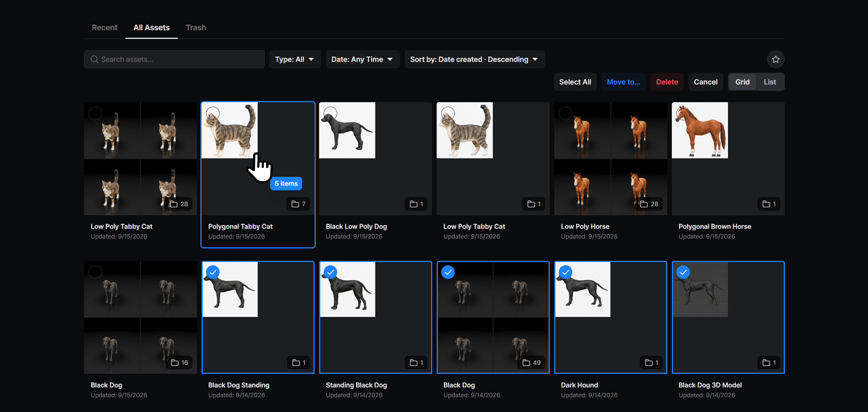Click the Polygonal Tabby Cat title text
The height and width of the screenshot is (412, 868).
coord(240,226)
